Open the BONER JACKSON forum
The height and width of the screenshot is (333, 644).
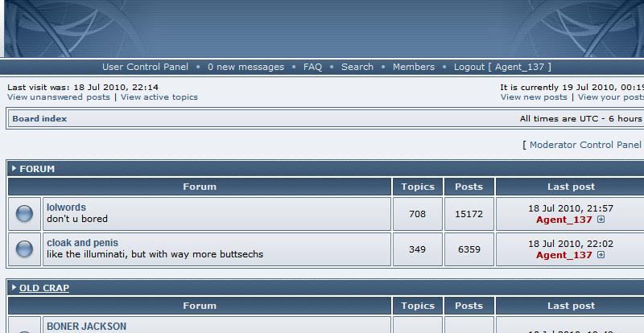click(x=86, y=327)
